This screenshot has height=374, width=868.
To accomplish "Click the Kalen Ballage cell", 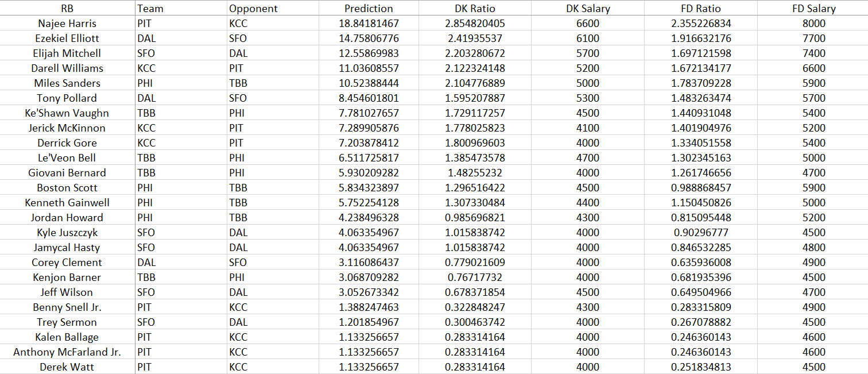I will tap(67, 337).
